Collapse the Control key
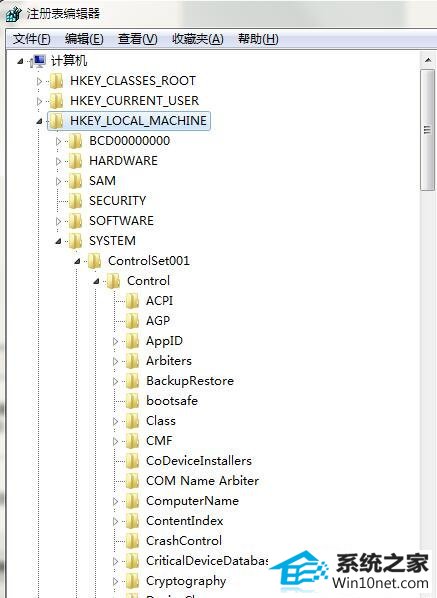 click(96, 281)
